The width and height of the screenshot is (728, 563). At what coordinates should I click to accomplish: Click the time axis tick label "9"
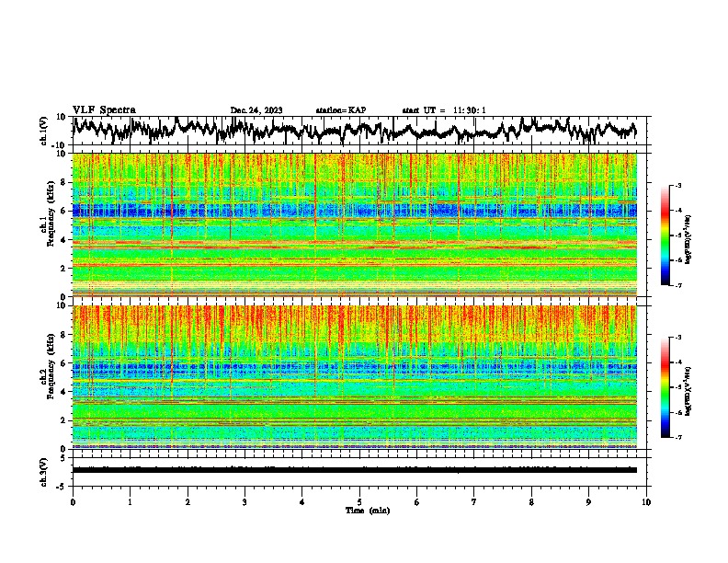click(588, 502)
